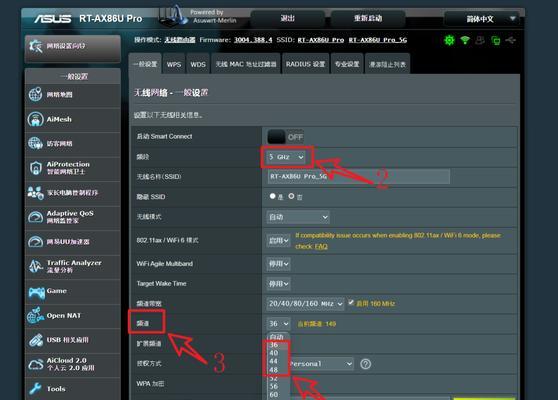Select channel 40 from dropdown list
This screenshot has height=400, width=558.
point(274,353)
